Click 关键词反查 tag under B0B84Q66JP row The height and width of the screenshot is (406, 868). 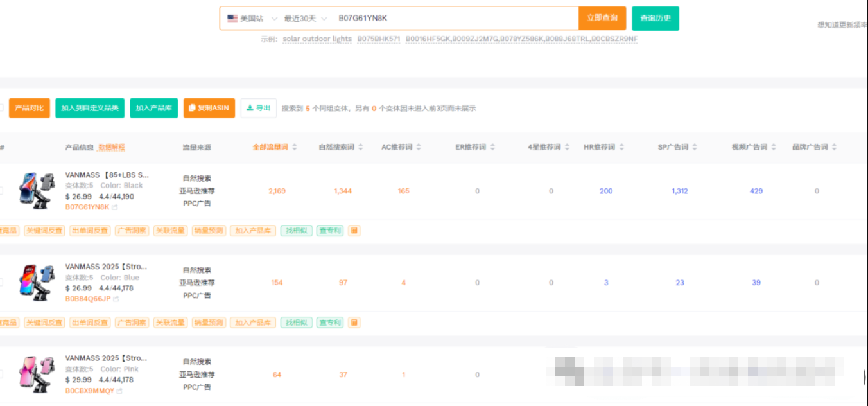(44, 322)
